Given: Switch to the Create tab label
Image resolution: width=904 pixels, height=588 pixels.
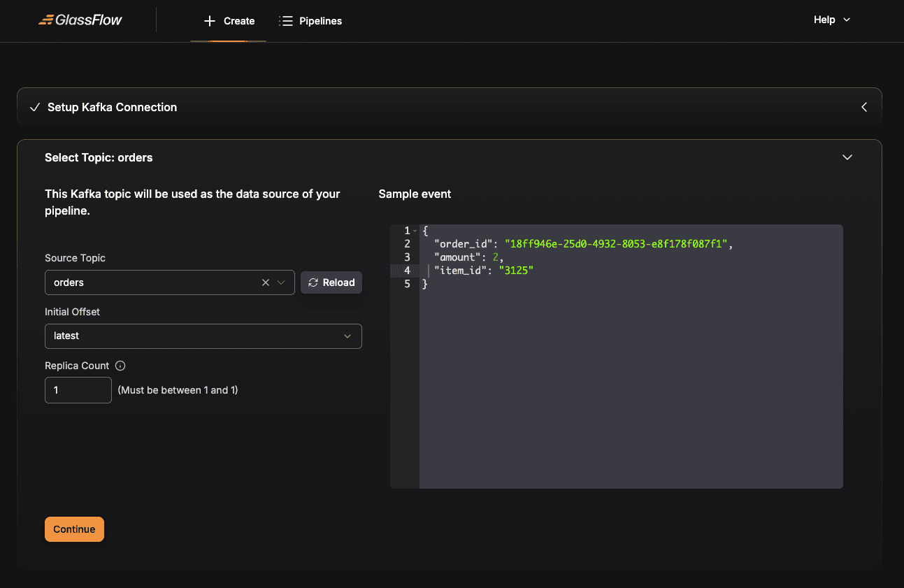Looking at the screenshot, I should pos(239,21).
